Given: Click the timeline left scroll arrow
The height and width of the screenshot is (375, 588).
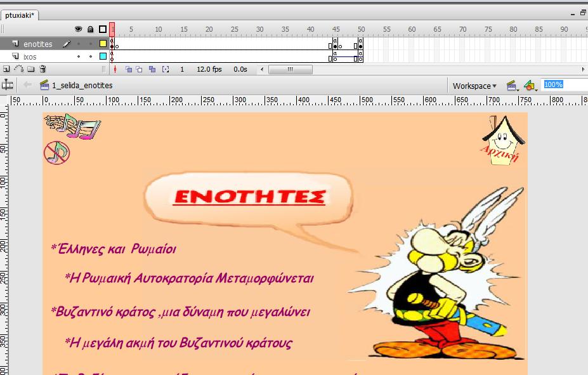Looking at the screenshot, I should [x=262, y=69].
